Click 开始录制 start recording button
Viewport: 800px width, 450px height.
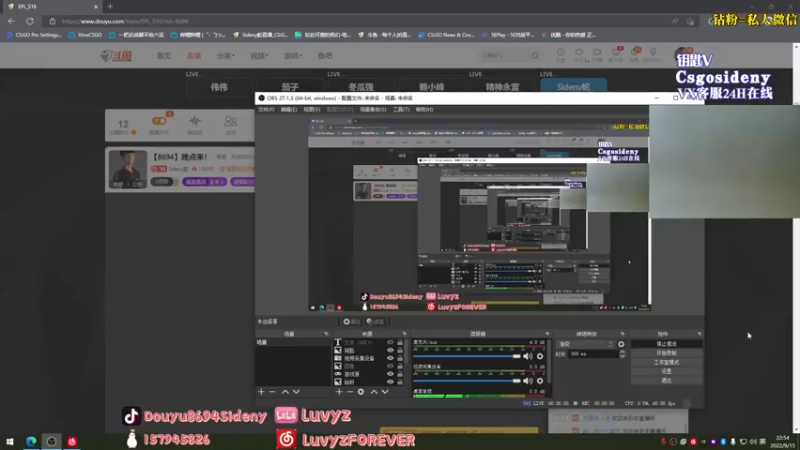(666, 353)
